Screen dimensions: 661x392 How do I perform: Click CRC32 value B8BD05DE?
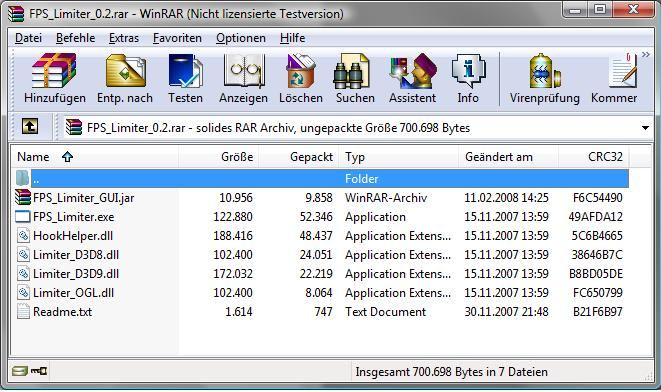pos(596,274)
